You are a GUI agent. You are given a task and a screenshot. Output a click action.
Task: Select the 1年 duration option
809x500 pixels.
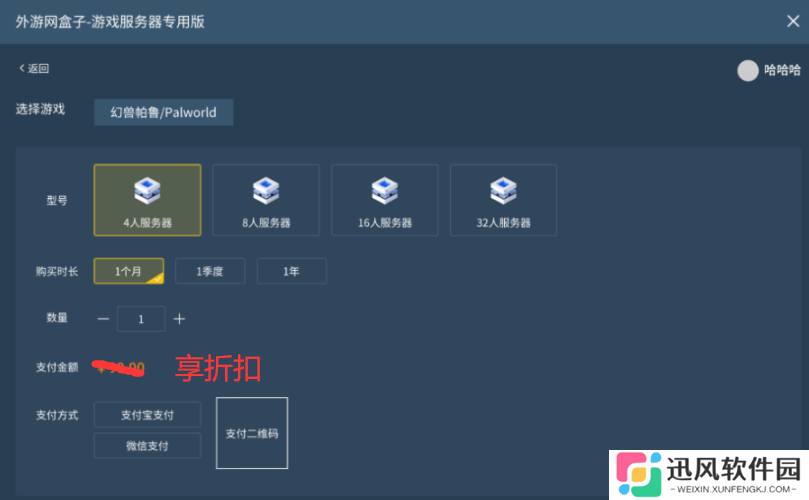tap(292, 271)
